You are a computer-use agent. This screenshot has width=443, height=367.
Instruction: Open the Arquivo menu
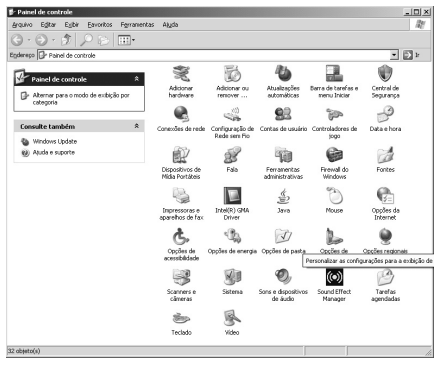(22, 25)
